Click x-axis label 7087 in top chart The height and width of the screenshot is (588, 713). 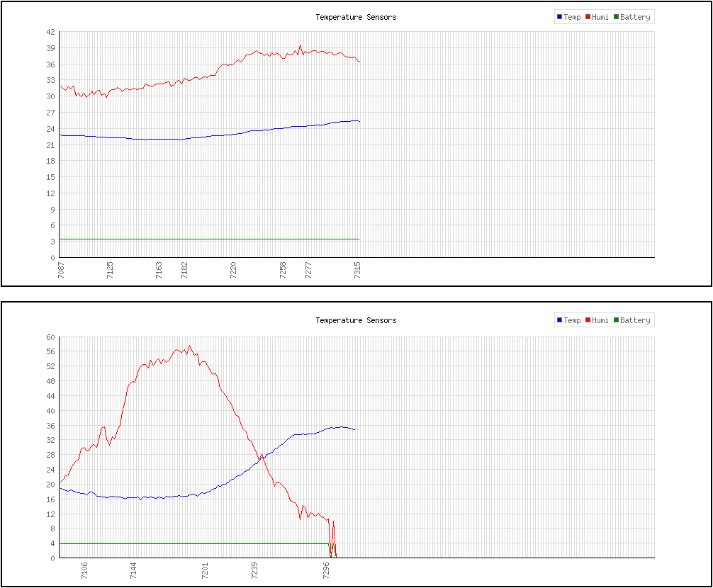click(61, 270)
